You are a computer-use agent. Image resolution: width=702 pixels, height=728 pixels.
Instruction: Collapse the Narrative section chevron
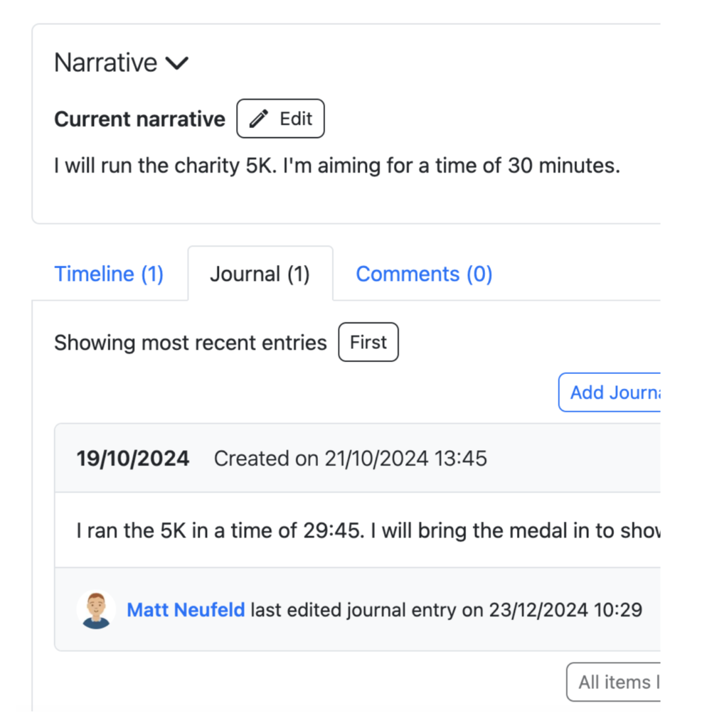click(x=176, y=63)
